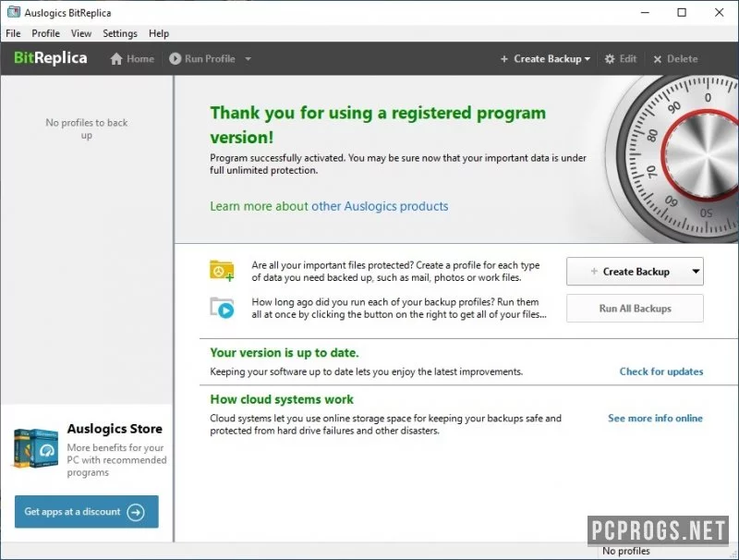Open the Help menu
This screenshot has width=739, height=560.
tap(159, 33)
